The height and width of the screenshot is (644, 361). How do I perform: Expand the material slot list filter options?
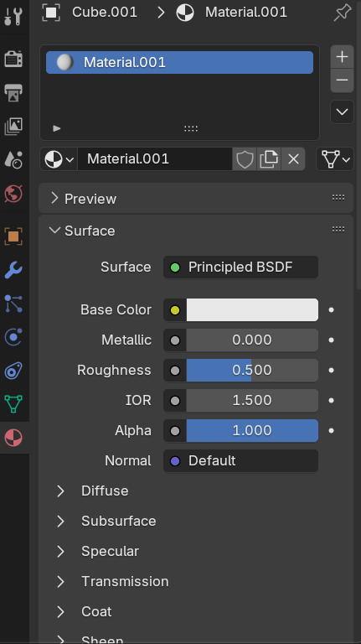57,128
